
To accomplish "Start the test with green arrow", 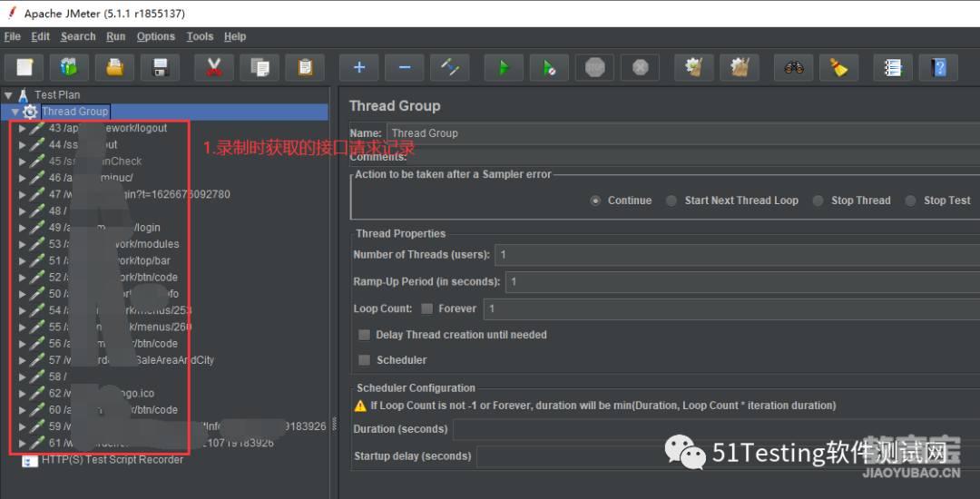I will pyautogui.click(x=504, y=67).
